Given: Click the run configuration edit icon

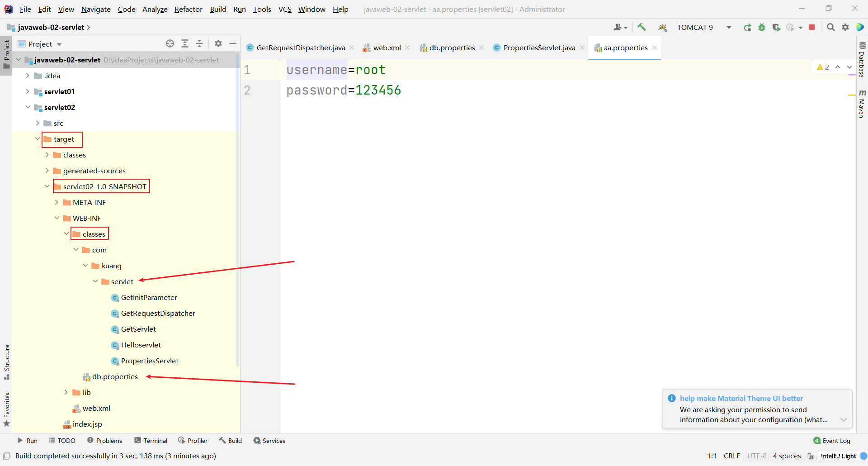Looking at the screenshot, I should tap(662, 28).
